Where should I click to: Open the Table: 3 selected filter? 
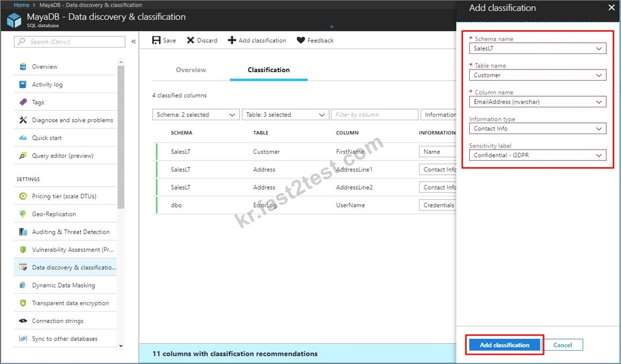click(285, 114)
